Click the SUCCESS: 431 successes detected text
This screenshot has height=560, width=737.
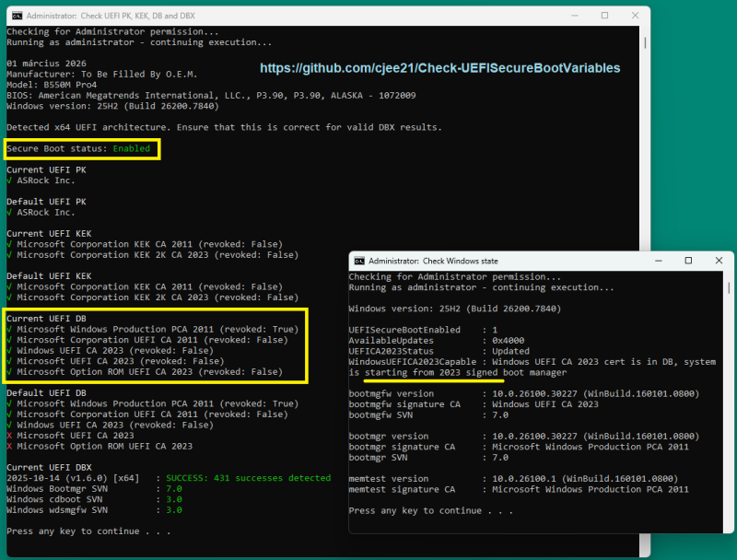[248, 478]
